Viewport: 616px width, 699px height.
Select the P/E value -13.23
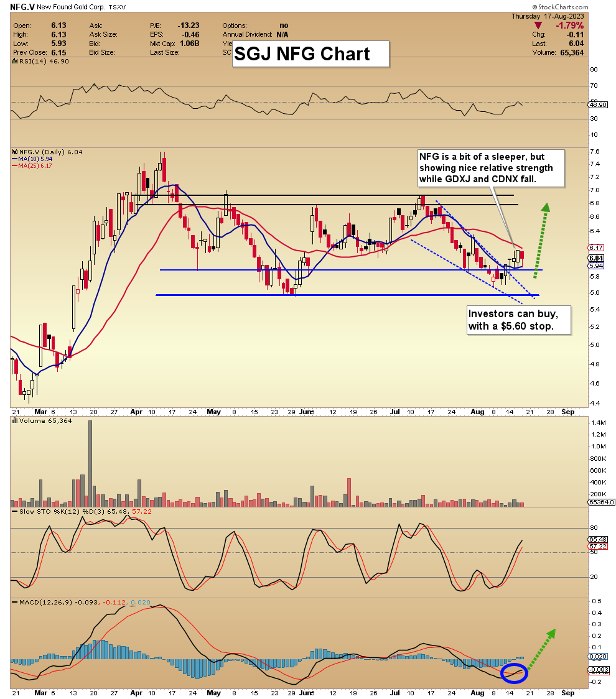[x=189, y=25]
